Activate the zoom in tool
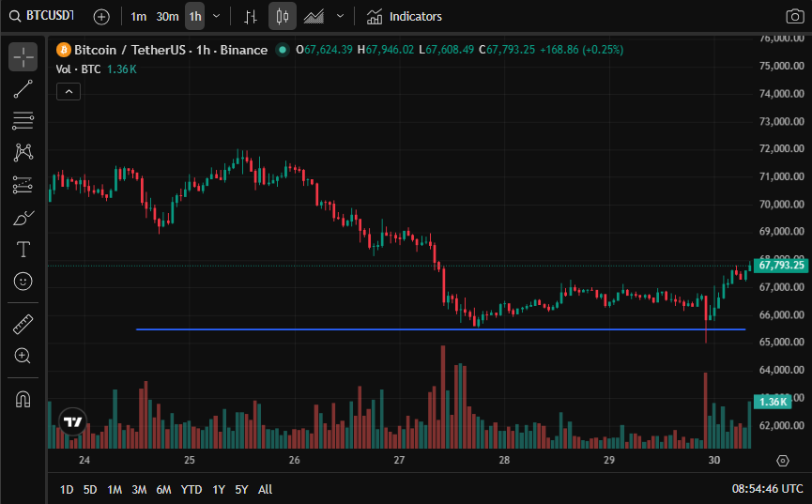This screenshot has width=812, height=504. click(23, 356)
